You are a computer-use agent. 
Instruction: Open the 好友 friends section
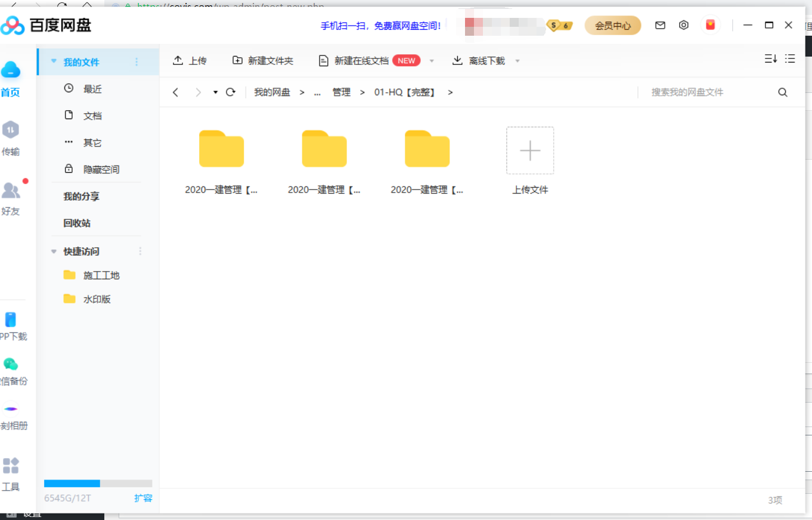[x=11, y=198]
